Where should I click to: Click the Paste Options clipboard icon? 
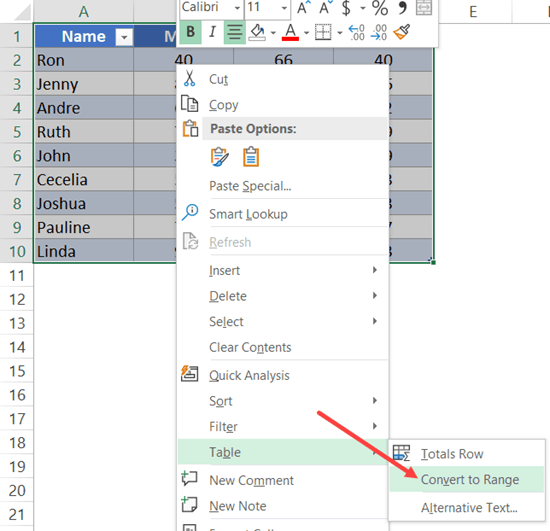[x=190, y=129]
